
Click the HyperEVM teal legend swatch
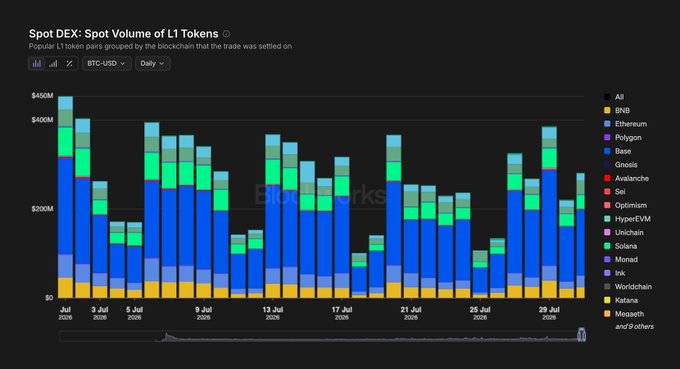click(607, 219)
